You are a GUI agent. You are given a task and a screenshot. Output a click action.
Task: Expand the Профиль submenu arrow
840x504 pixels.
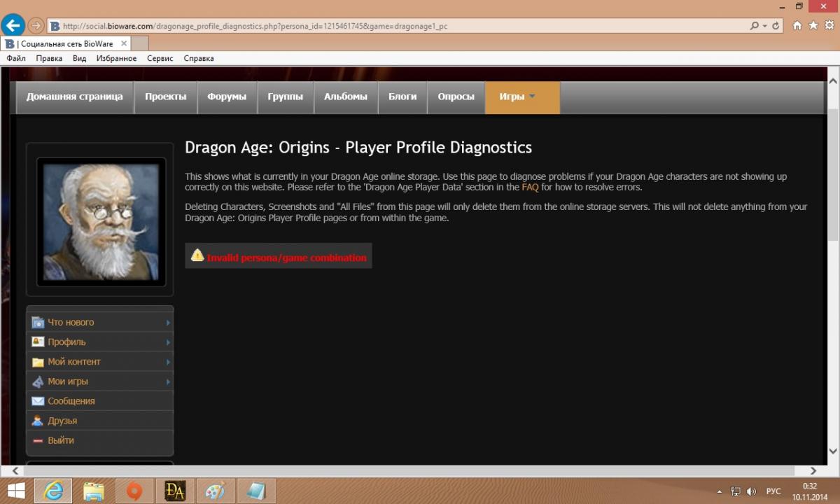click(168, 342)
